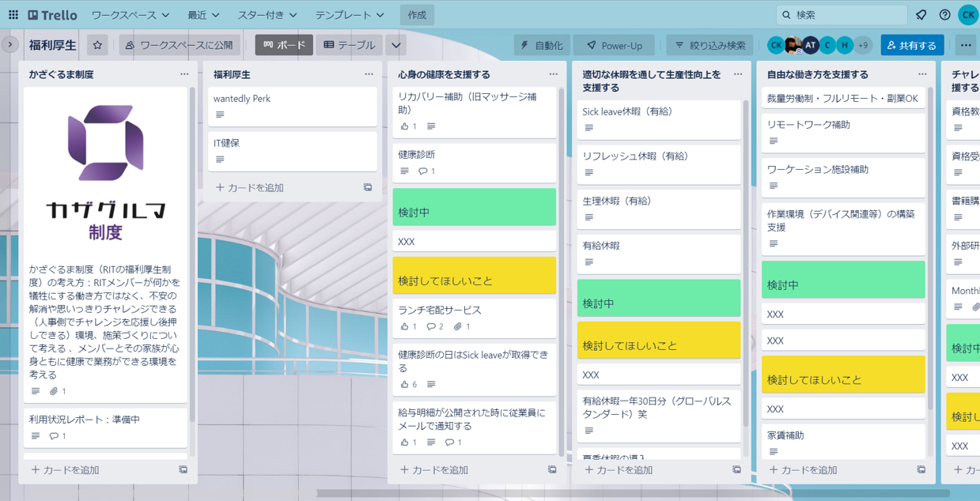980x501 pixels.
Task: Click the 共有する share button
Action: point(911,45)
